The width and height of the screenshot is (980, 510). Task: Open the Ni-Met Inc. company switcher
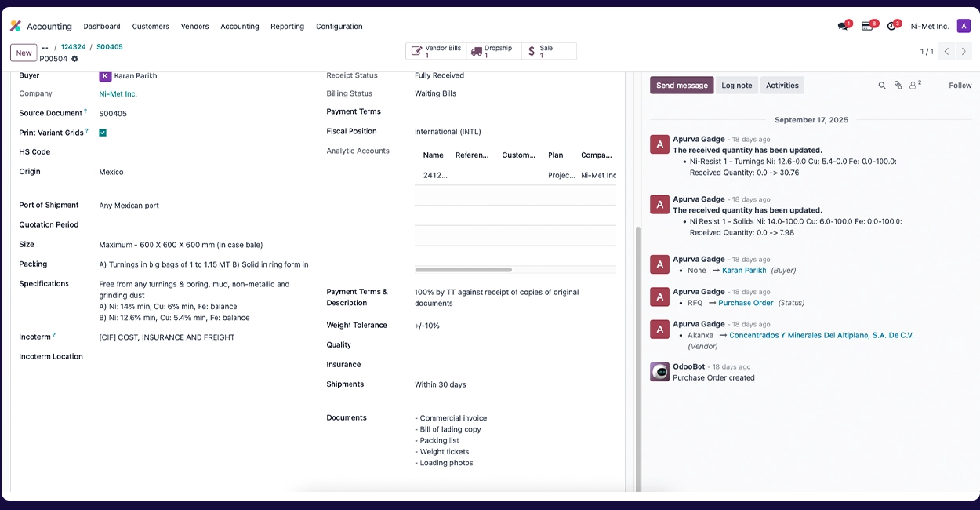(929, 27)
